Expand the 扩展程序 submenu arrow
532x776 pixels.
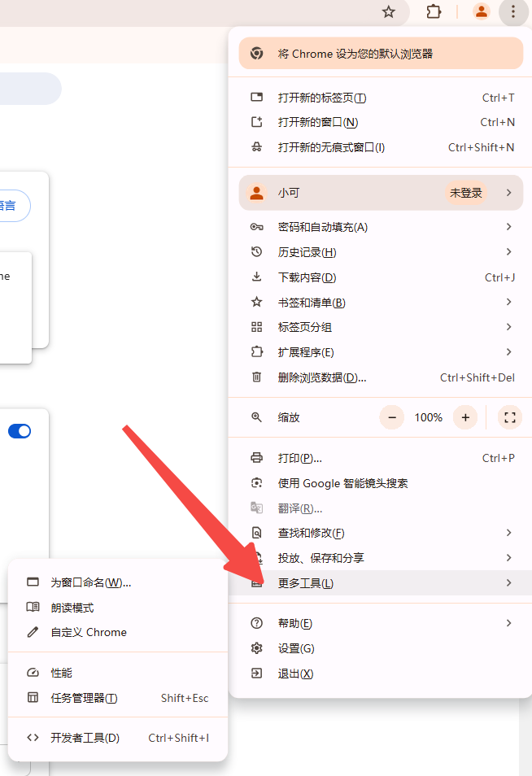508,352
